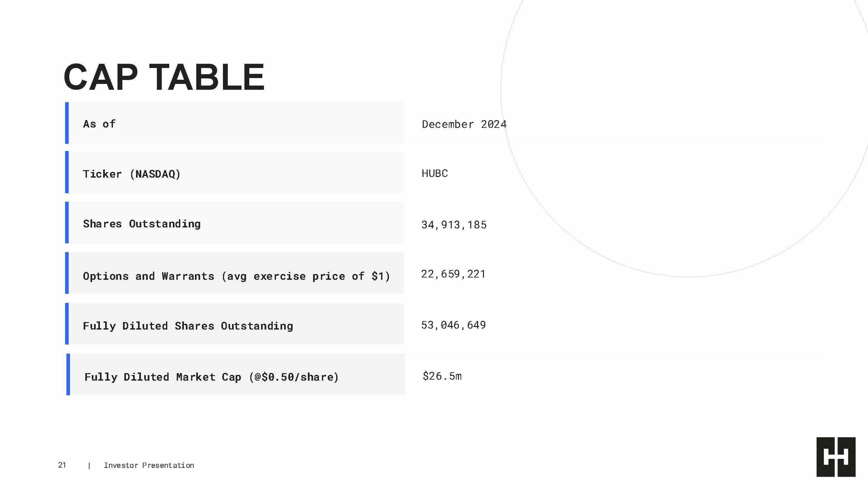The width and height of the screenshot is (868, 488).
Task: Click the page number 21 in footer
Action: click(62, 465)
